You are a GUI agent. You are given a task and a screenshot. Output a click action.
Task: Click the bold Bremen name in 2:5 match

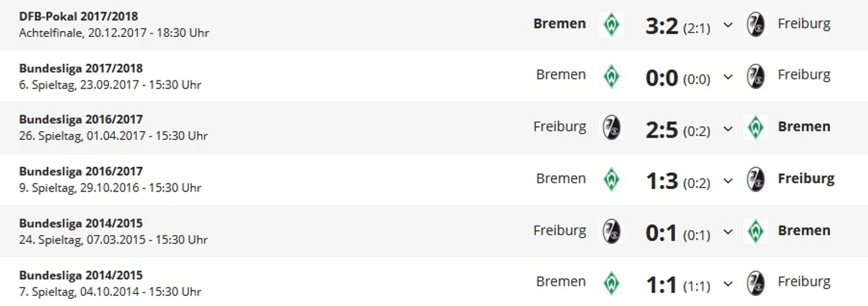(x=804, y=127)
